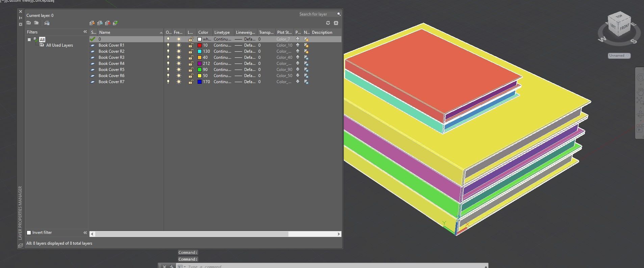Lock layer 0 with padlock icon
Image resolution: width=644 pixels, height=268 pixels.
(x=191, y=39)
